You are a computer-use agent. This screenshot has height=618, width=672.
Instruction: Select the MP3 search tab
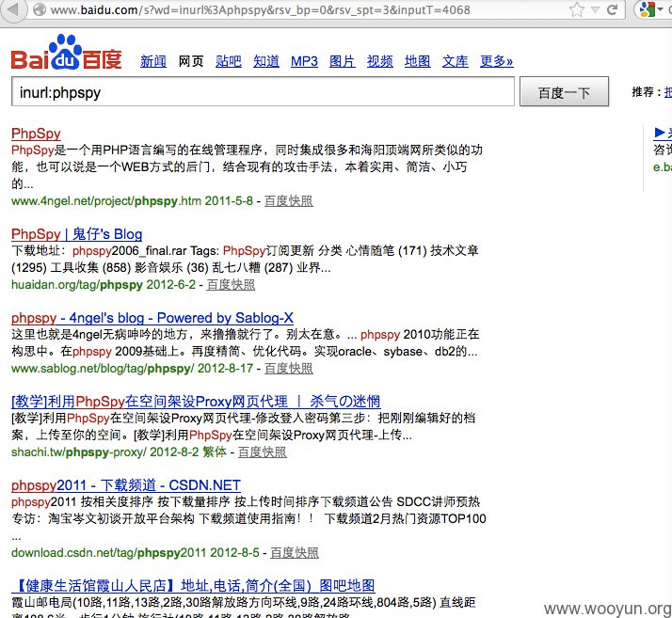[304, 61]
